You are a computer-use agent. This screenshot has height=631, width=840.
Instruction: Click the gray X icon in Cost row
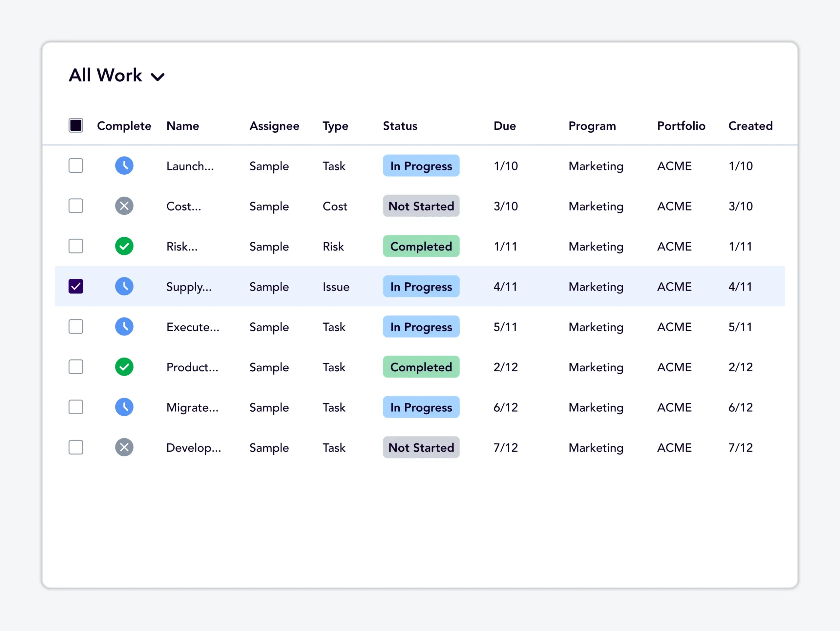[x=124, y=206]
